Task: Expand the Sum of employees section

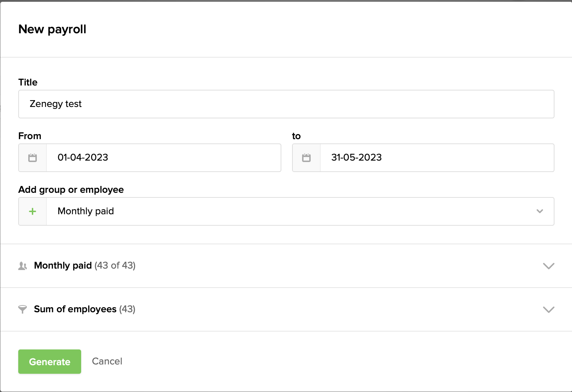Action: coord(548,310)
